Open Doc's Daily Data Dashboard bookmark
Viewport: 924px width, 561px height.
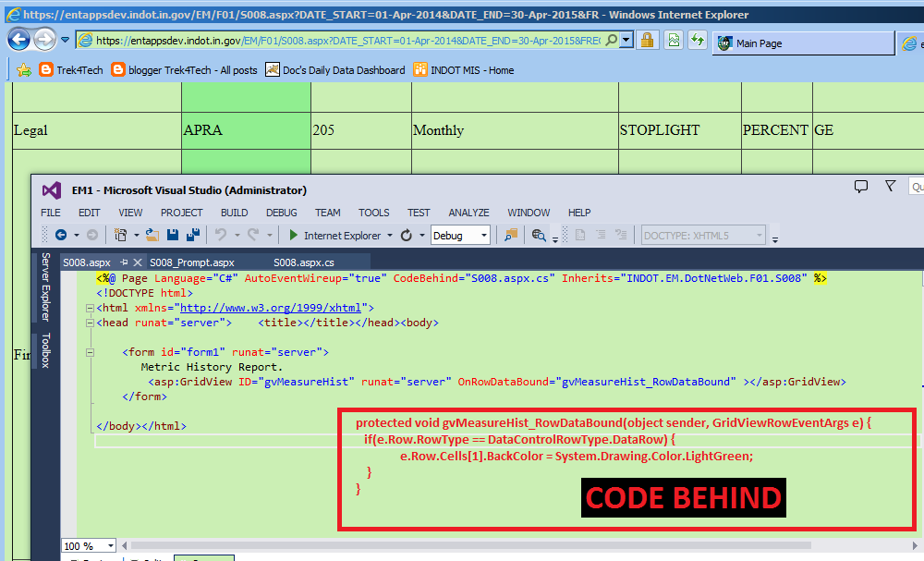tap(335, 70)
